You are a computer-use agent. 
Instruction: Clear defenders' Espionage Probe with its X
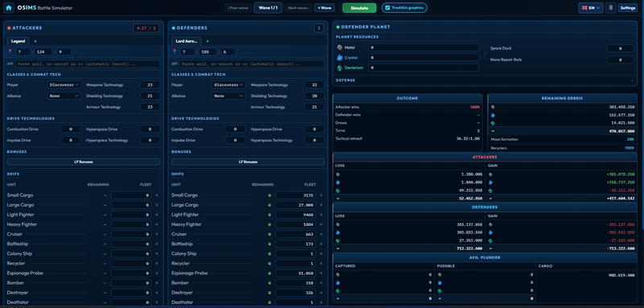tap(321, 273)
